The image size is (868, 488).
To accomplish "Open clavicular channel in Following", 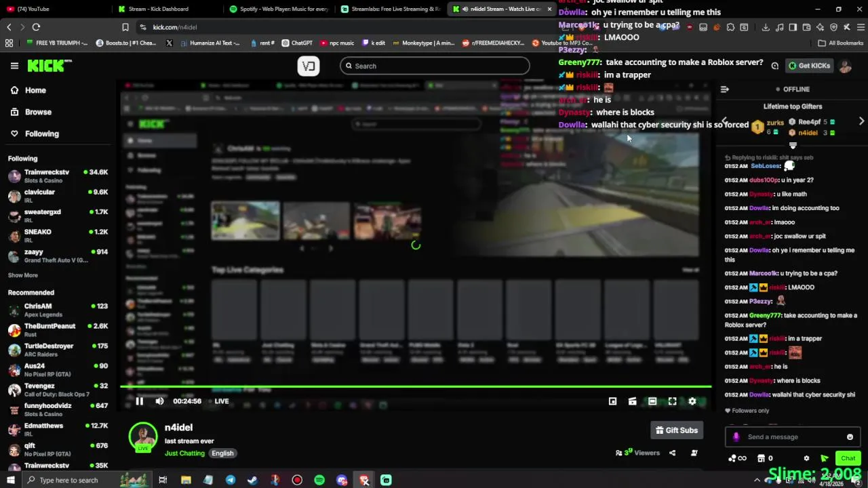I will click(58, 196).
